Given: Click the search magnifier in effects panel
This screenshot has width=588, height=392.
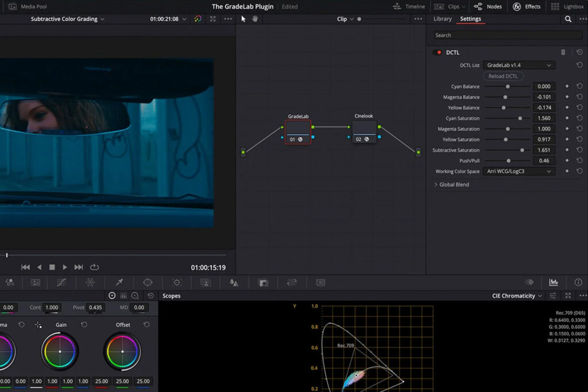Looking at the screenshot, I should (x=568, y=19).
